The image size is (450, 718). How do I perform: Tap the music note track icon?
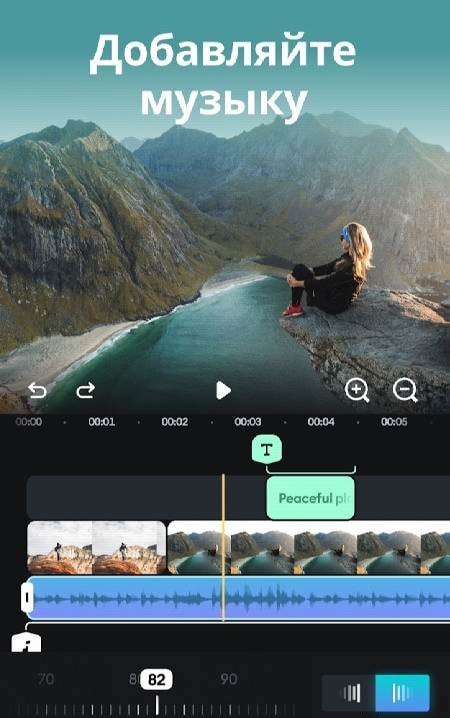coord(26,642)
